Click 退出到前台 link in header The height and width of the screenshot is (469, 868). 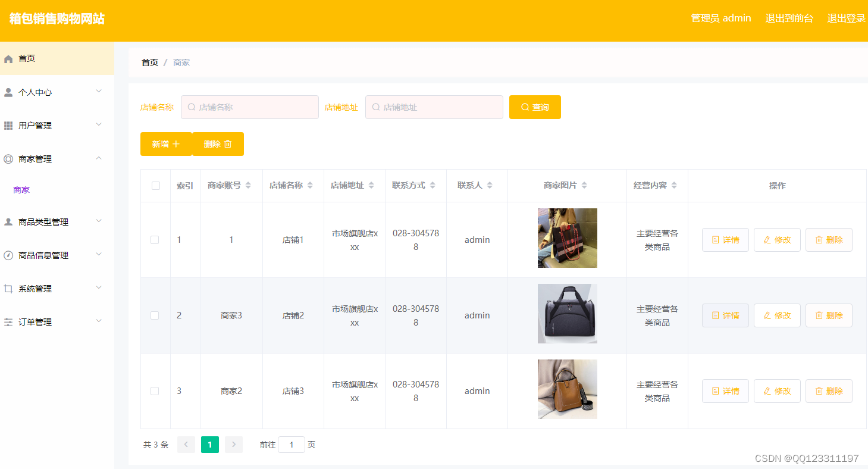pyautogui.click(x=789, y=18)
